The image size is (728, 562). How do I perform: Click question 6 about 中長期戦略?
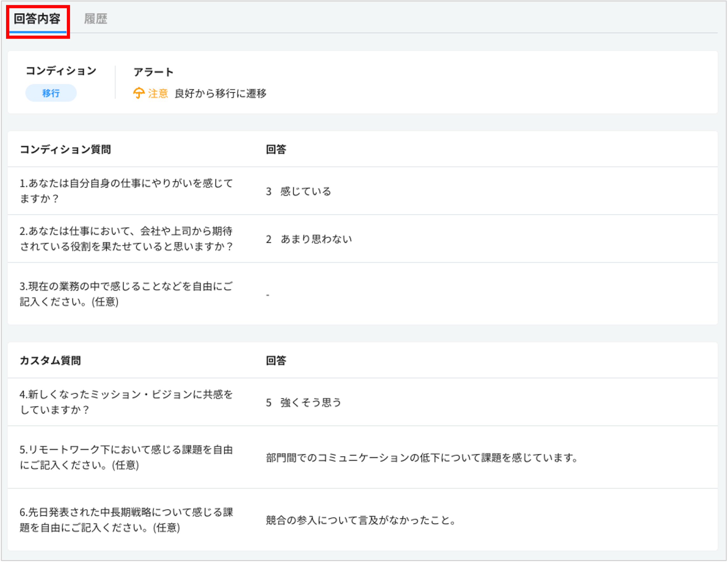pyautogui.click(x=126, y=520)
